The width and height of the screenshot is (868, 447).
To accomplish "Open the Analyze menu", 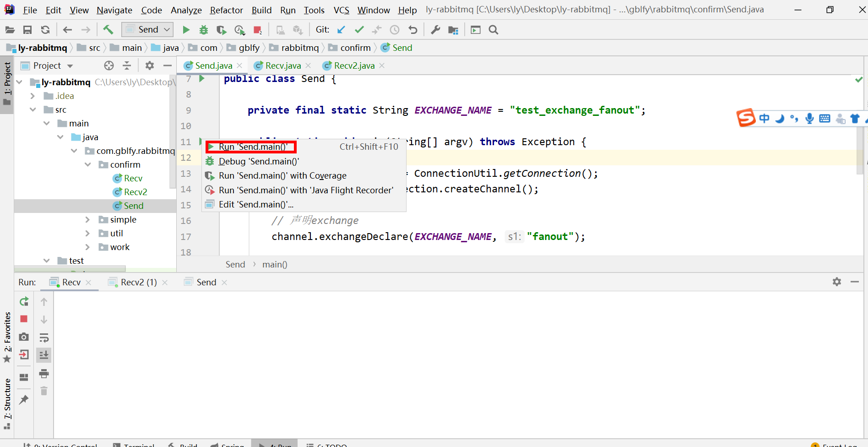I will (x=186, y=10).
